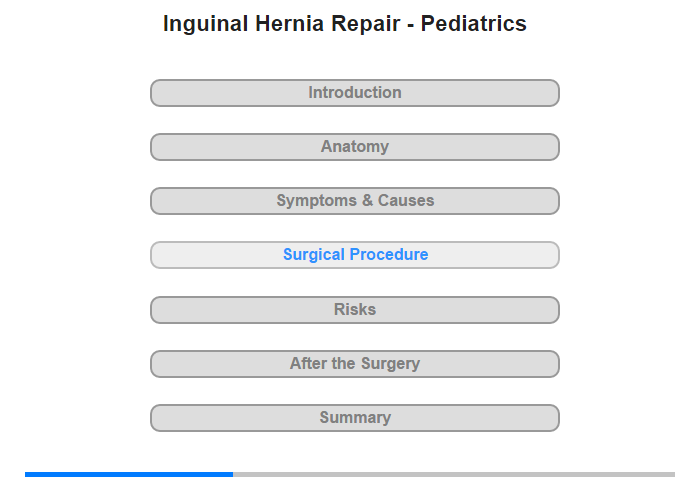Choose the first menu item, Introduction
The image size is (700, 480).
coord(354,93)
